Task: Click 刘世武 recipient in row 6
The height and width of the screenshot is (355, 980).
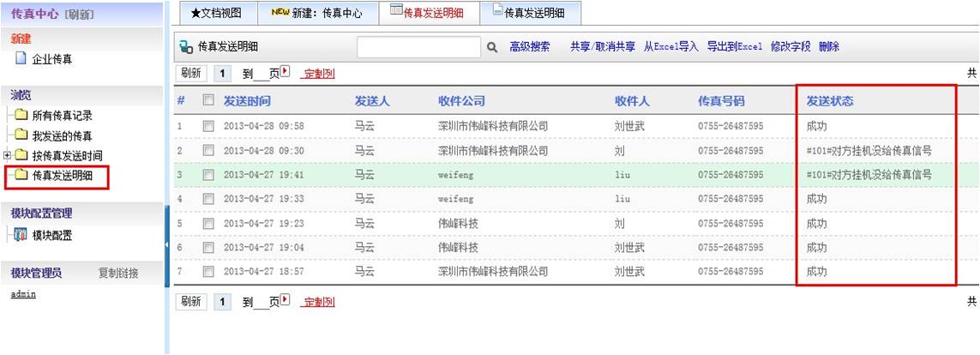Action: coord(629,248)
